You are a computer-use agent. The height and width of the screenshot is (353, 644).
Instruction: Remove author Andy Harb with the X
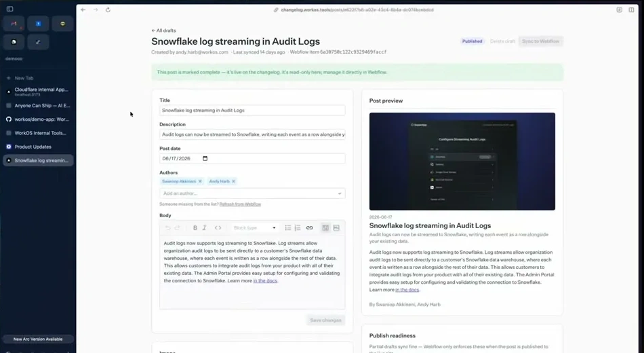pyautogui.click(x=233, y=181)
